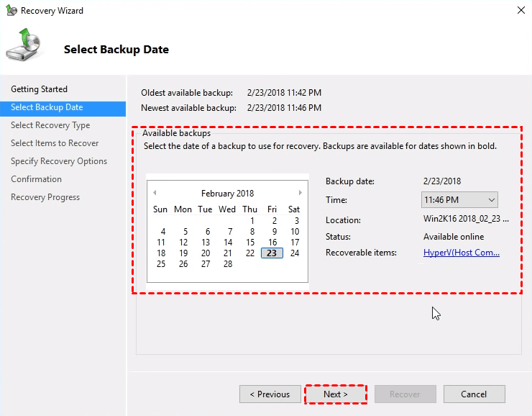
Task: Click the Available backups group label
Action: click(x=176, y=133)
